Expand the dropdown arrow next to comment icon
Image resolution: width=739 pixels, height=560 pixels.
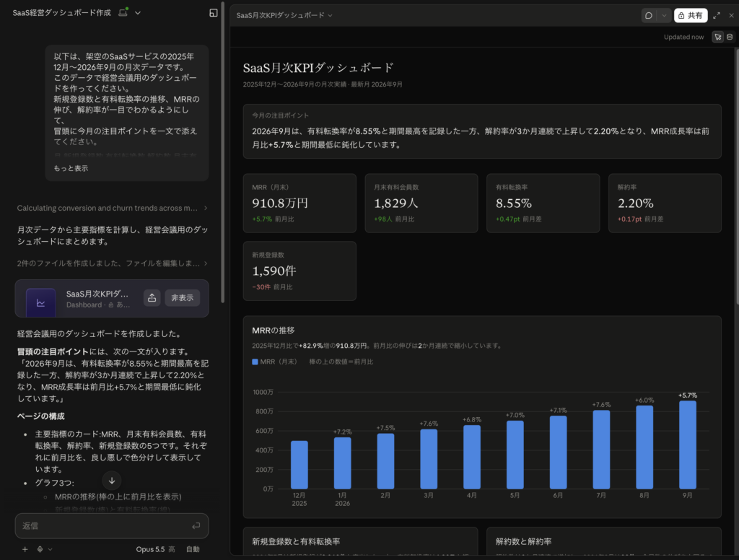coord(664,16)
